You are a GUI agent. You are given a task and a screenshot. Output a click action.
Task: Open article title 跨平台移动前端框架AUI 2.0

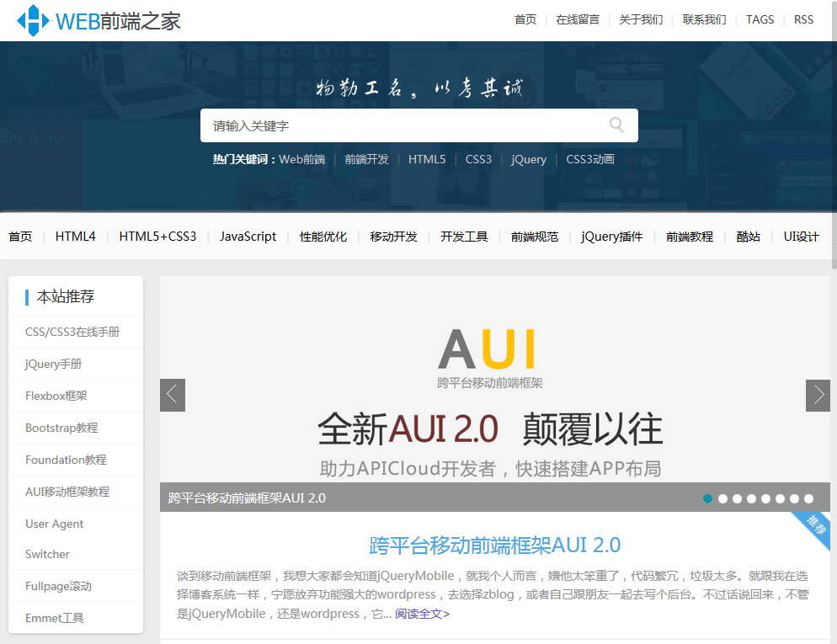tap(495, 545)
